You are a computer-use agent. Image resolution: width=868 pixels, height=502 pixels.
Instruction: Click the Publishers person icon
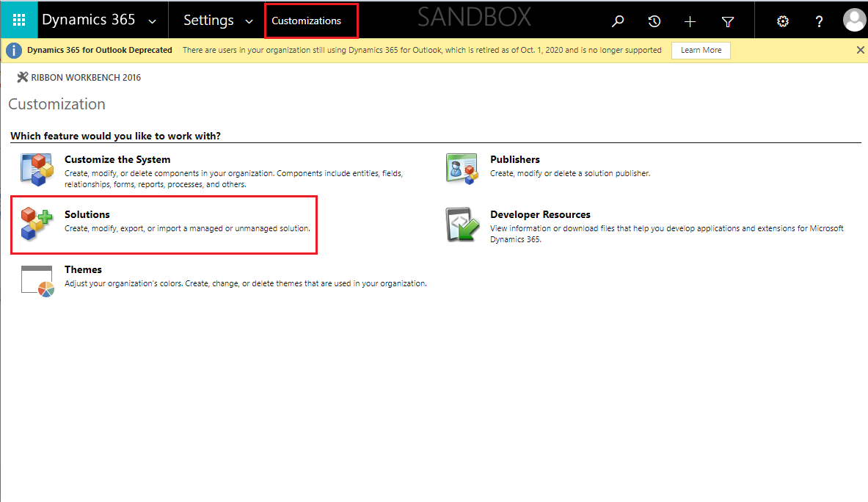point(462,169)
